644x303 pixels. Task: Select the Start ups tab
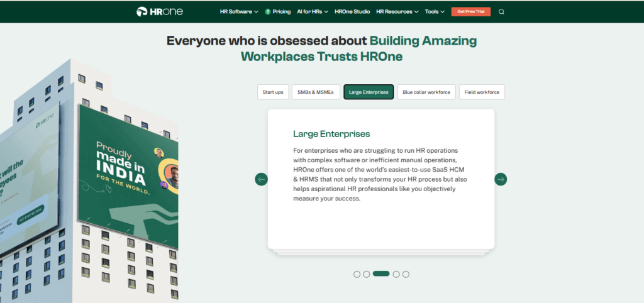click(273, 92)
